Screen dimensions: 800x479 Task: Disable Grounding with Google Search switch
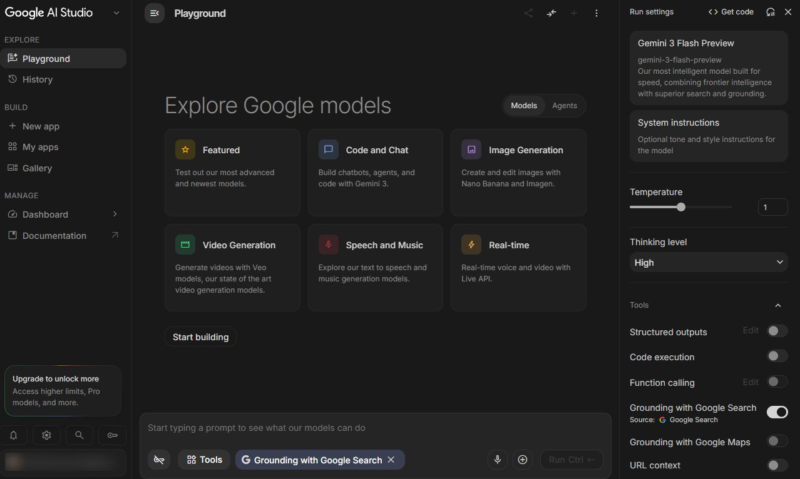click(777, 412)
